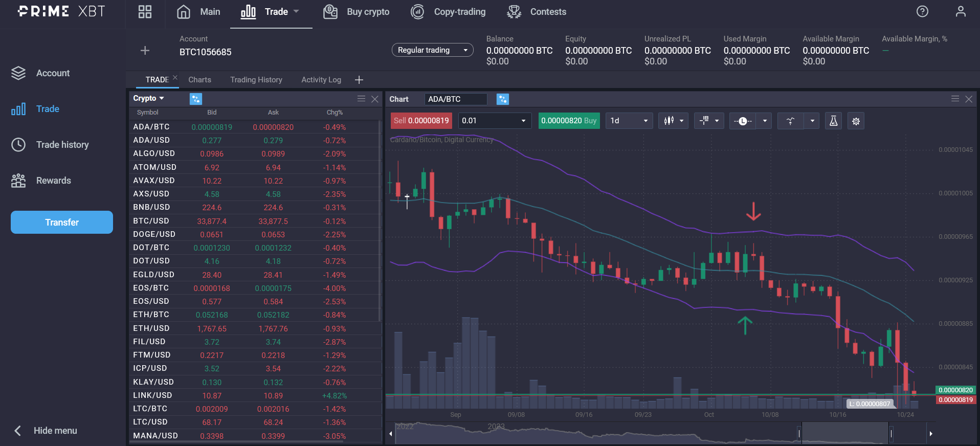980x446 pixels.
Task: Sort watchlist by Symbol column header
Action: (147, 113)
